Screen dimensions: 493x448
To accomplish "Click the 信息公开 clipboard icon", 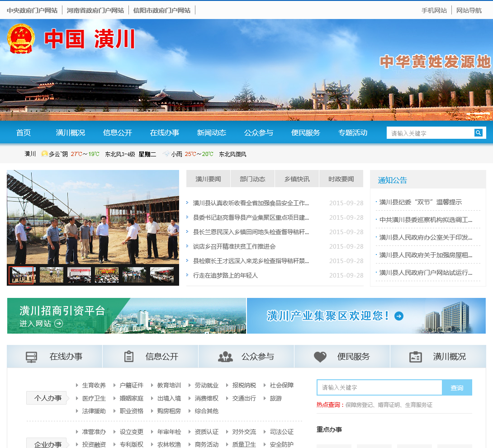I will (129, 357).
